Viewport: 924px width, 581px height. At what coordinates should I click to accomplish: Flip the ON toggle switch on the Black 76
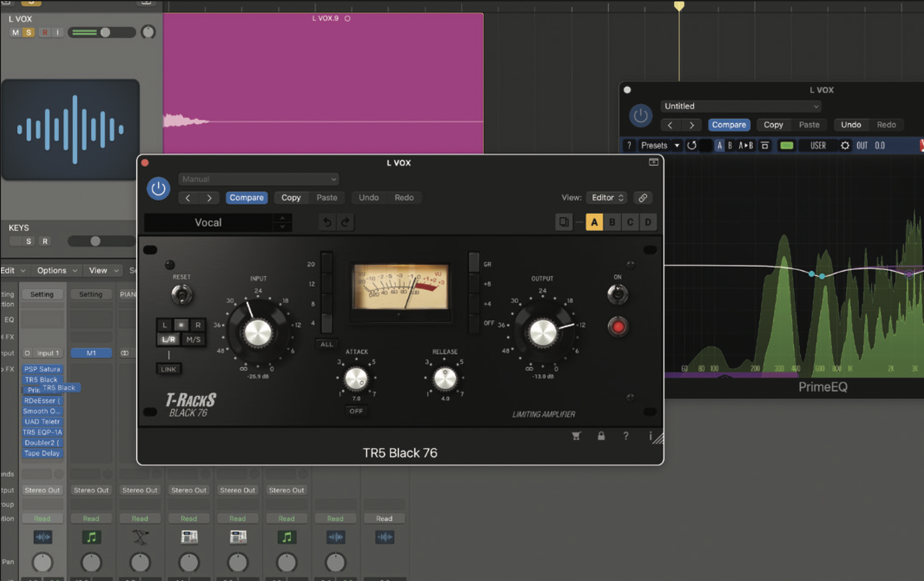click(x=618, y=294)
